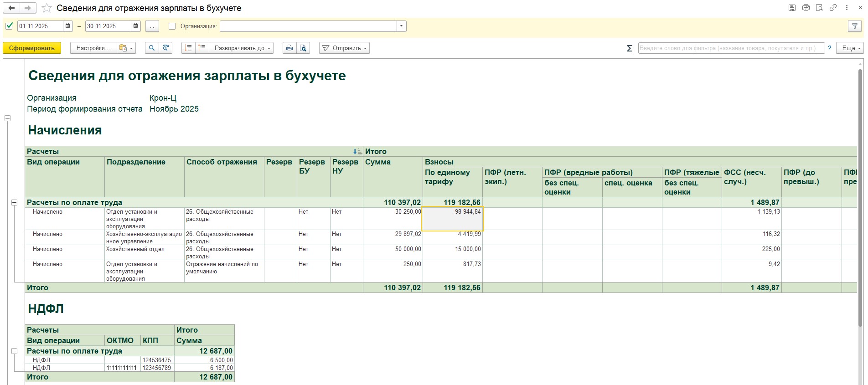Add report to favorites with star icon
Image resolution: width=868 pixels, height=385 pixels.
(x=46, y=8)
